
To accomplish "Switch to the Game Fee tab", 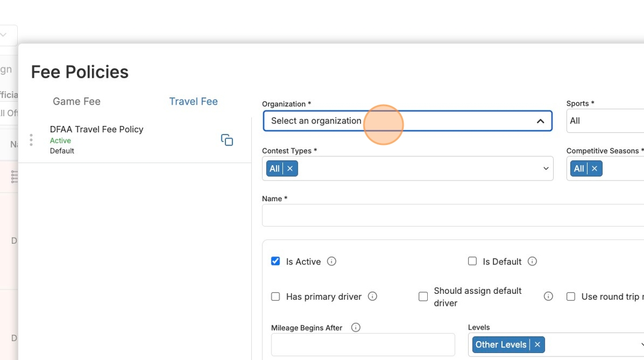I will [x=76, y=101].
